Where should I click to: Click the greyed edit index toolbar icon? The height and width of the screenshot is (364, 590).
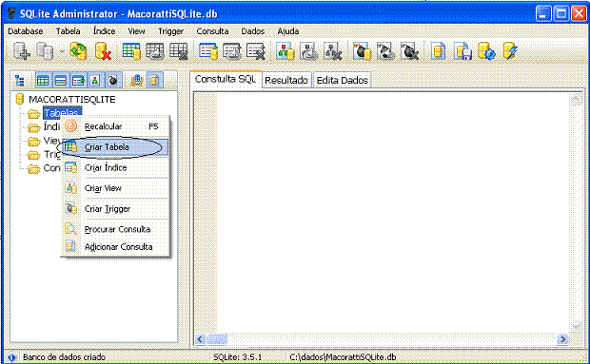click(232, 51)
